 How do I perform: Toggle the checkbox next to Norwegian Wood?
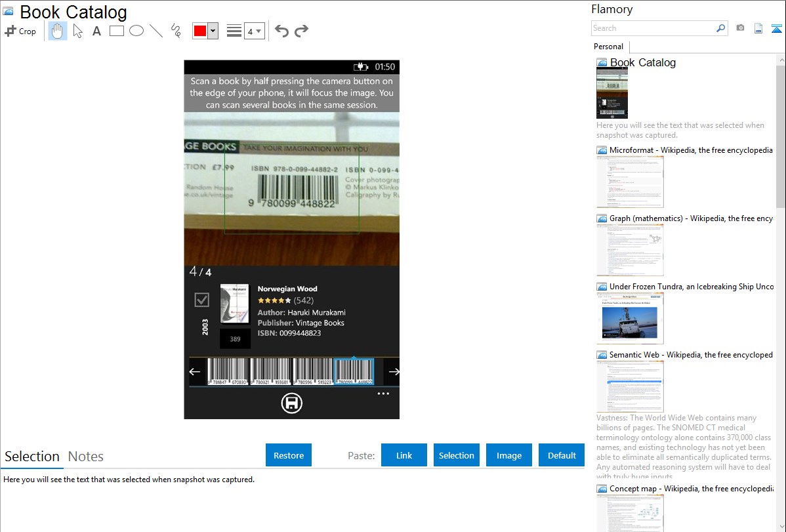pos(201,300)
